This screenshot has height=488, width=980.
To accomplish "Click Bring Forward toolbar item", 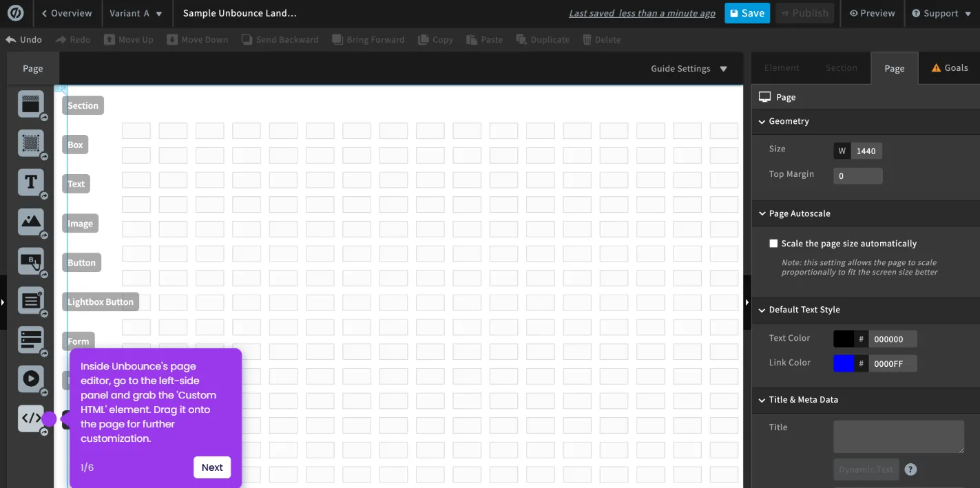I will click(x=368, y=39).
